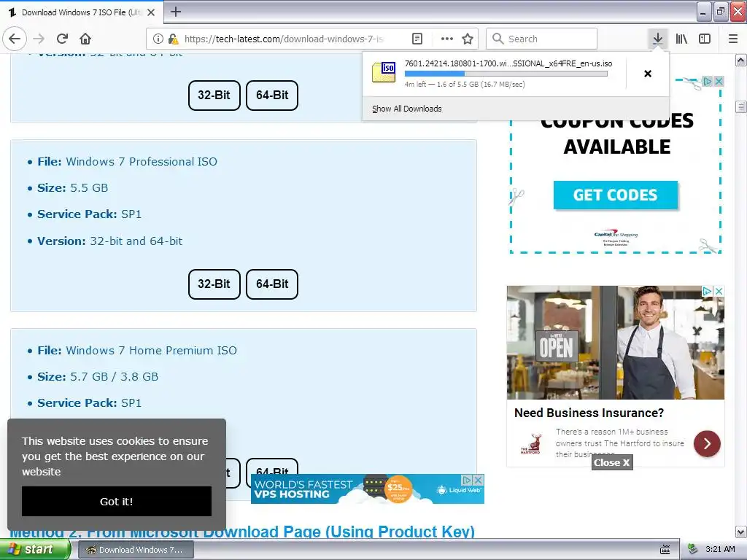Open the Library bookshelf icon
The height and width of the screenshot is (560, 747).
[681, 39]
